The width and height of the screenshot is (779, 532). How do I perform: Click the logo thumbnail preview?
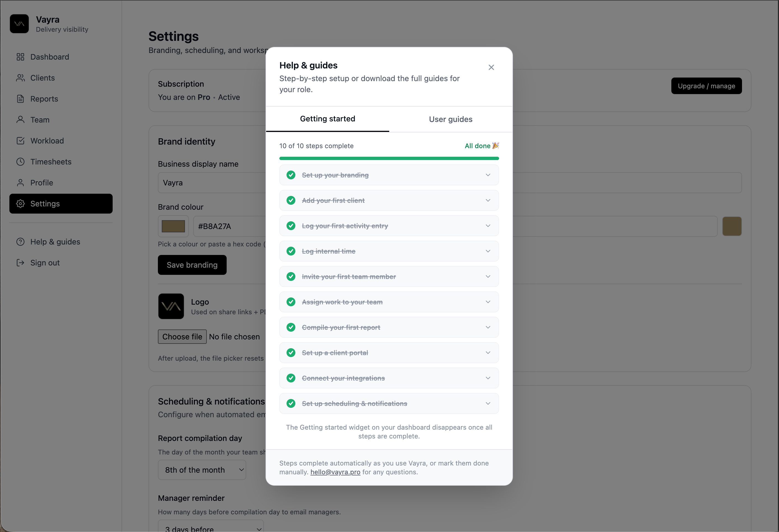point(171,306)
